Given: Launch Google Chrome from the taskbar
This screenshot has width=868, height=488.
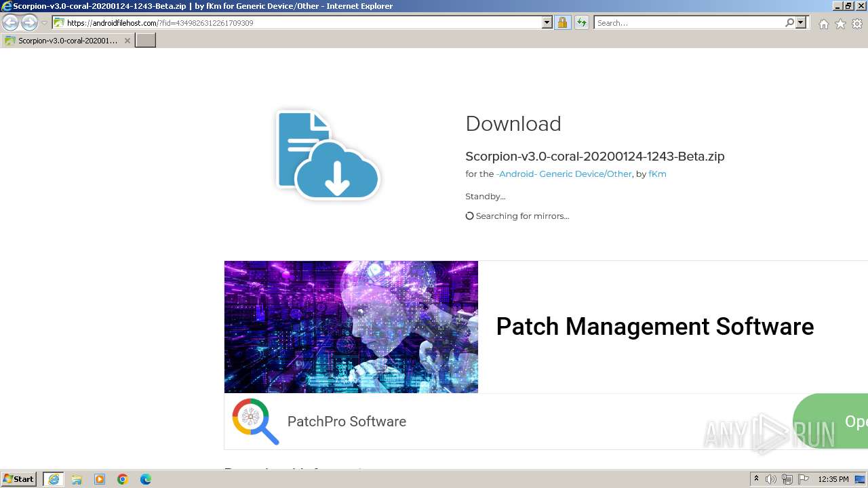Looking at the screenshot, I should pyautogui.click(x=123, y=479).
